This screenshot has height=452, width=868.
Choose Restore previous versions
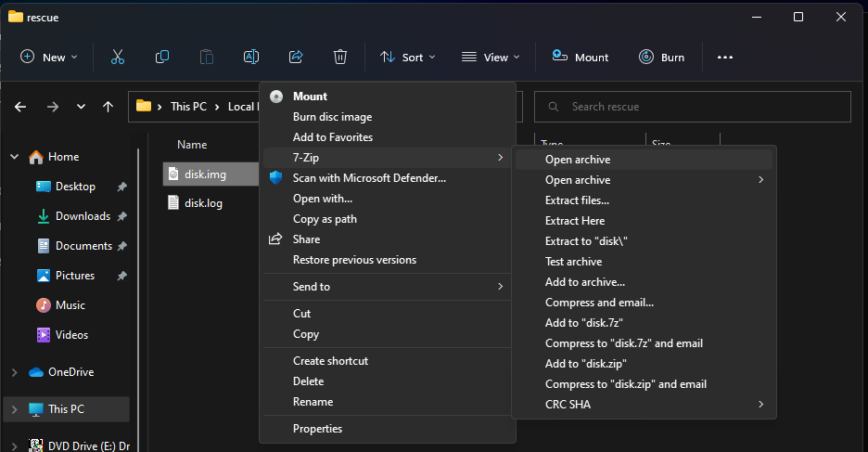click(388, 260)
